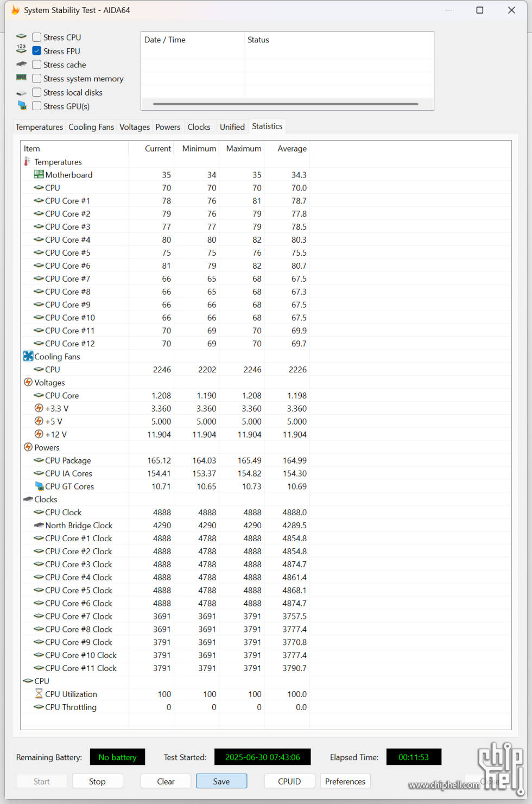This screenshot has height=804, width=532.
Task: Click the Maximum column header
Action: 242,148
